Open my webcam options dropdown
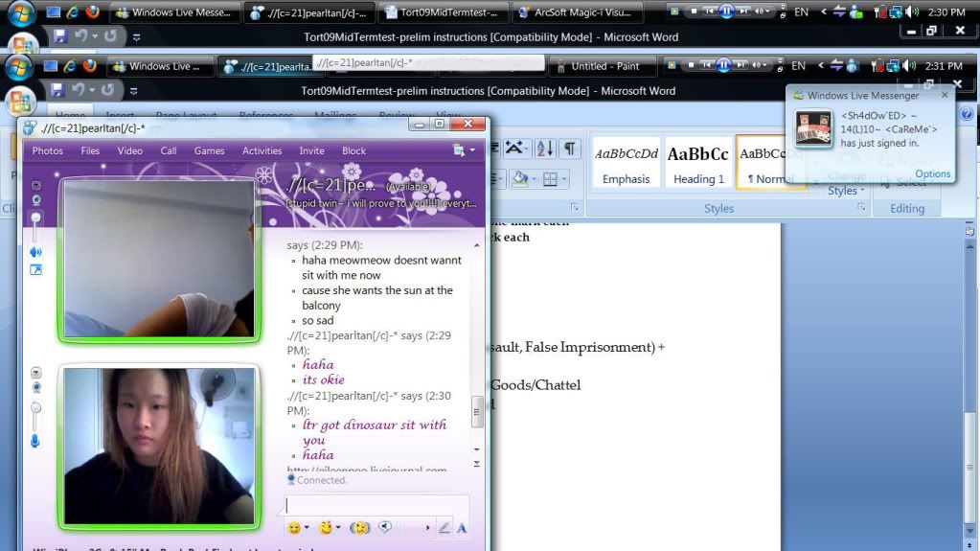980x551 pixels. pos(36,373)
